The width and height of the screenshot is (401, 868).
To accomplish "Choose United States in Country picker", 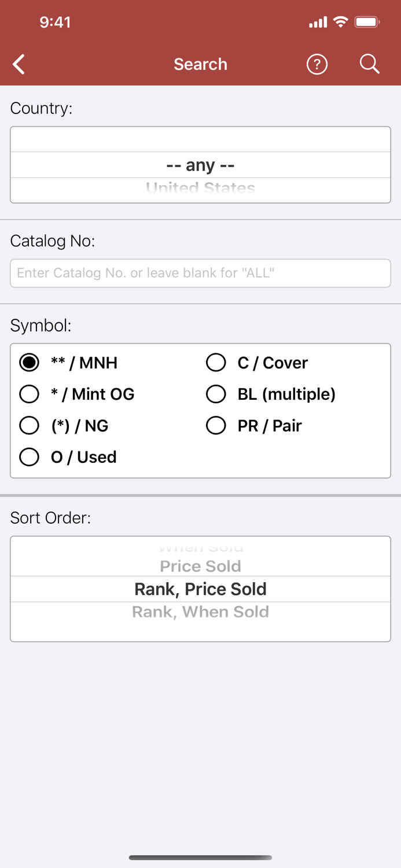I will pyautogui.click(x=200, y=189).
